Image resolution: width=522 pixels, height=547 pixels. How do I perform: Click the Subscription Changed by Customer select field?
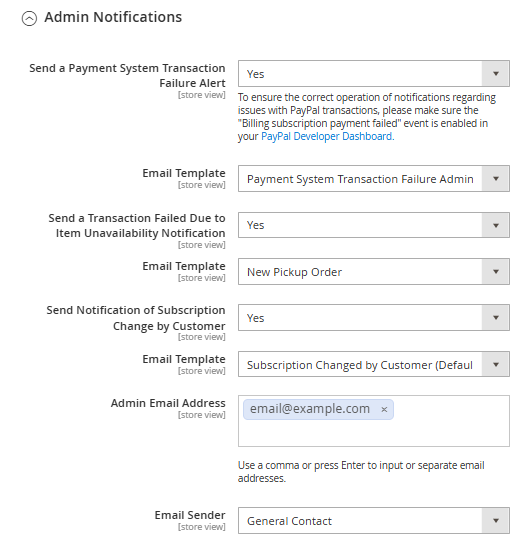pos(374,364)
